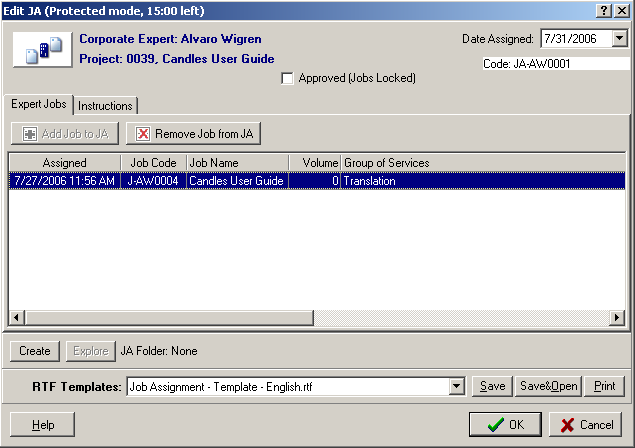This screenshot has height=448, width=635.
Task: Click the title bar question mark help icon
Action: (604, 9)
